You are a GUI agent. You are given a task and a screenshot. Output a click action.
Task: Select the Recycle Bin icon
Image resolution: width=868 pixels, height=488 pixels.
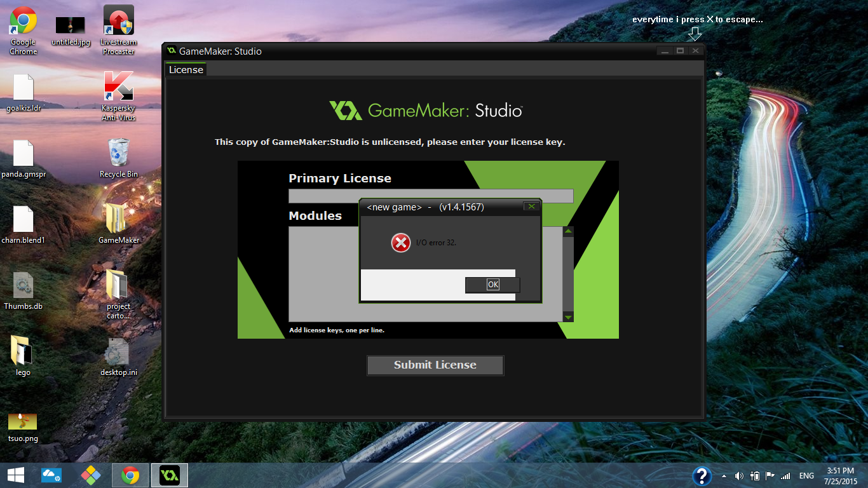point(118,159)
